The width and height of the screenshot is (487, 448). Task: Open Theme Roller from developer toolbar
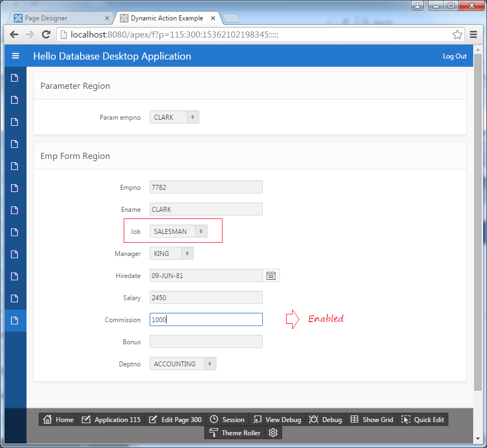click(235, 433)
